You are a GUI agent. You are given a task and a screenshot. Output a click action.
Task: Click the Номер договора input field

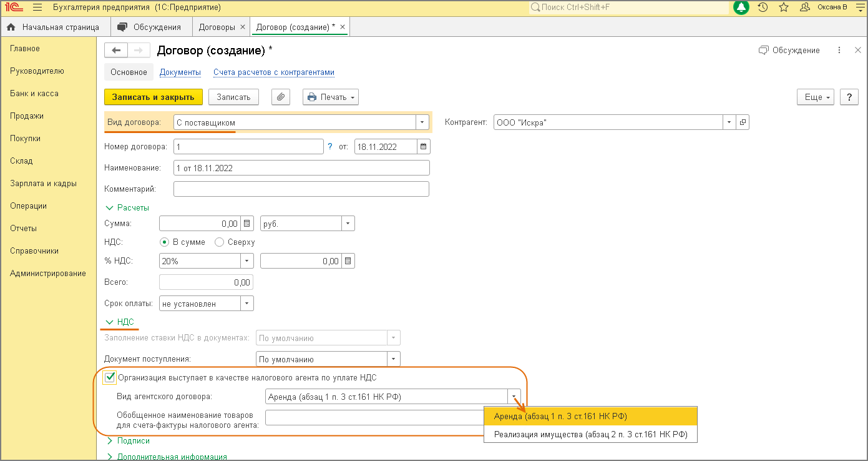tap(248, 147)
